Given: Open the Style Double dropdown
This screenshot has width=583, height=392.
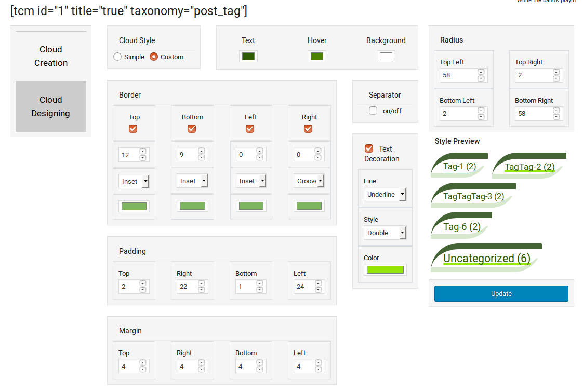Looking at the screenshot, I should point(385,233).
